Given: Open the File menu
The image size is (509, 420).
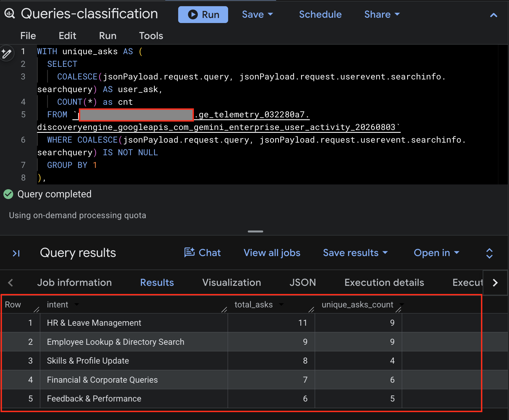Looking at the screenshot, I should click(28, 36).
